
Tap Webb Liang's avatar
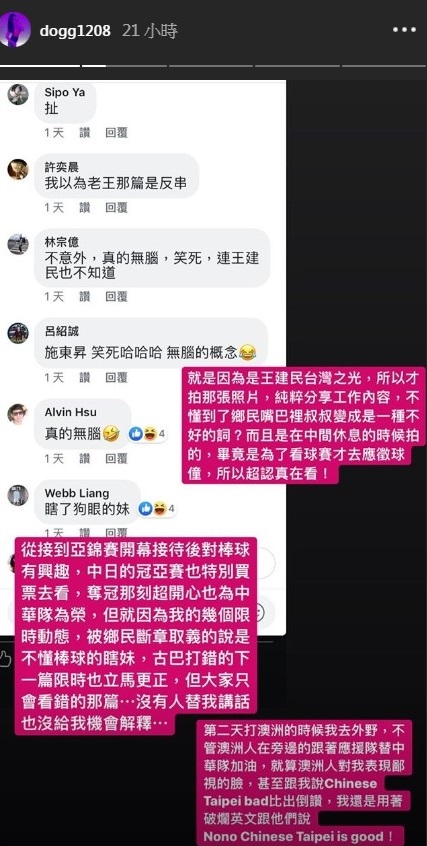18,495
